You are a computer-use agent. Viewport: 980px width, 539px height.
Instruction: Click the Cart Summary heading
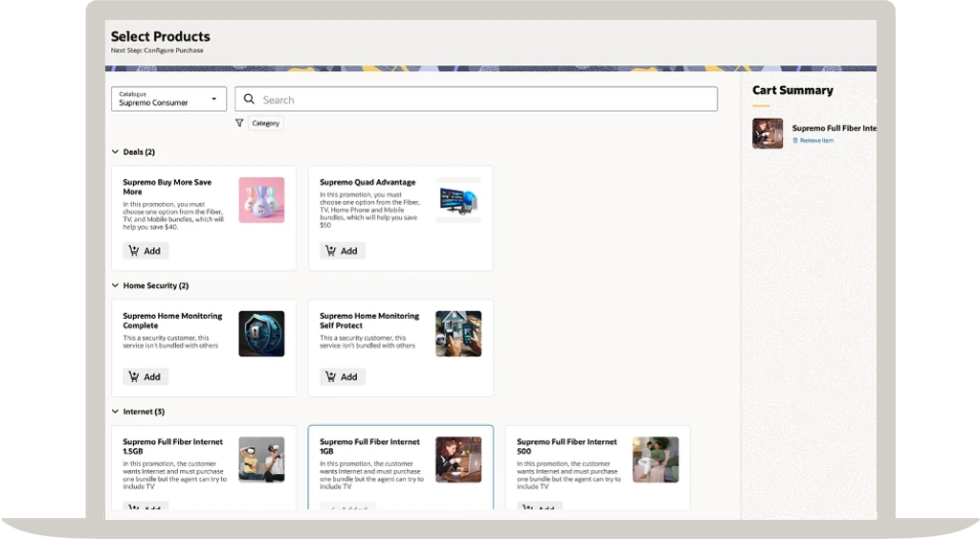coord(792,90)
